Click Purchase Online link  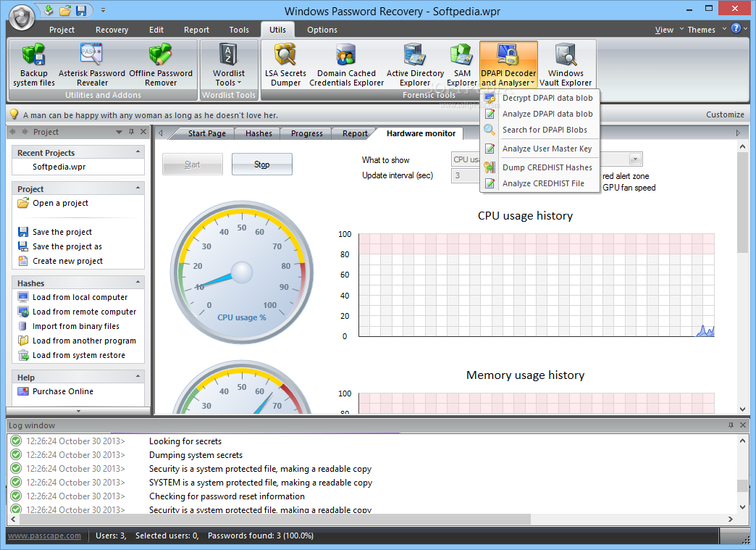(x=63, y=391)
